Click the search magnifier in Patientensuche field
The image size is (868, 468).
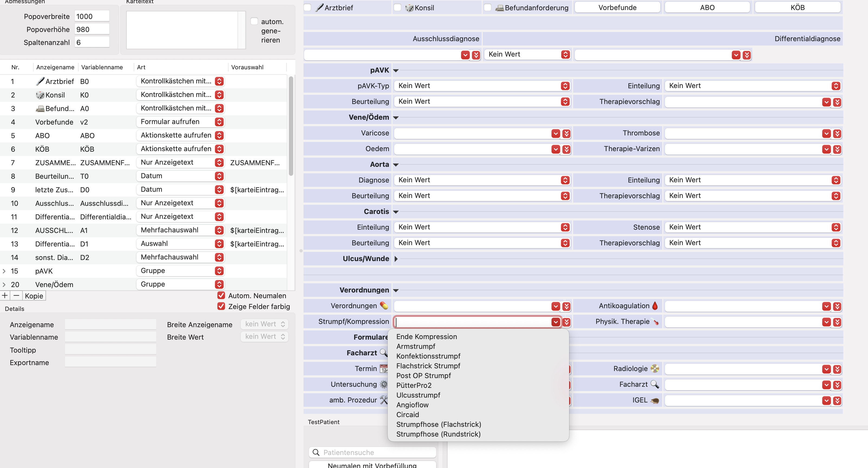316,452
